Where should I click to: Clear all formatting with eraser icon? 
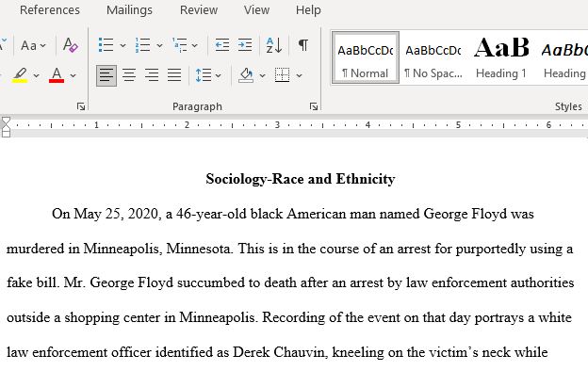click(71, 45)
